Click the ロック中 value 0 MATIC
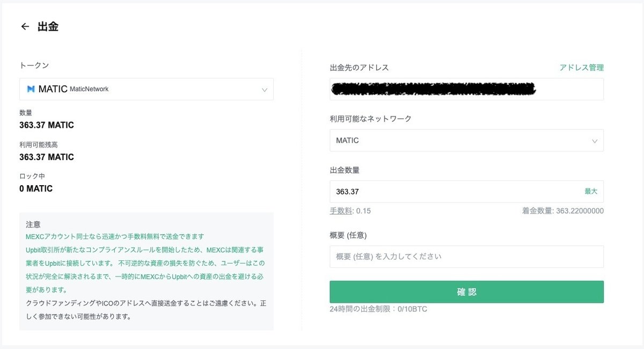This screenshot has width=644, height=349. [x=36, y=189]
